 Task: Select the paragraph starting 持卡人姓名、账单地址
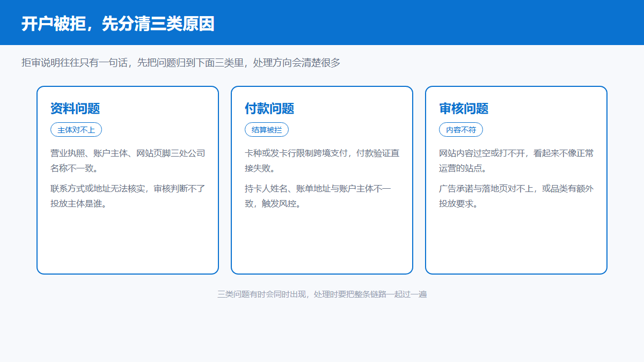(318, 196)
